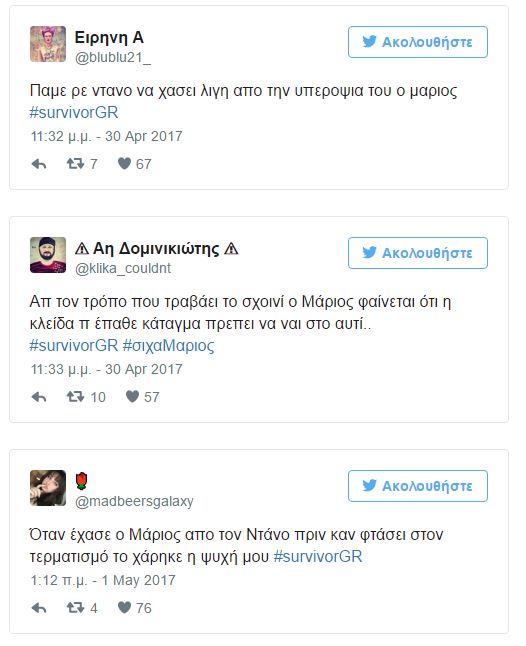The image size is (526, 646).
Task: Visit the @klika_couldnt handle
Action: 123,269
